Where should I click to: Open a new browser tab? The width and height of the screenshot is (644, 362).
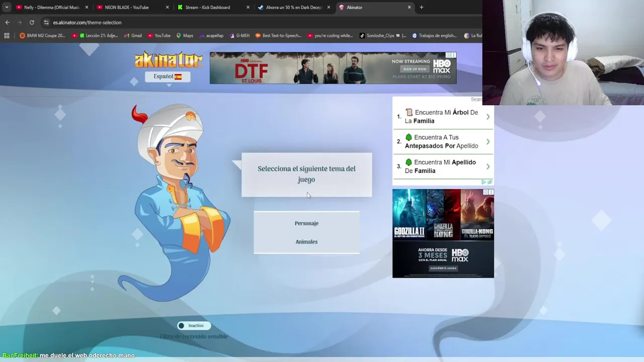pyautogui.click(x=421, y=7)
